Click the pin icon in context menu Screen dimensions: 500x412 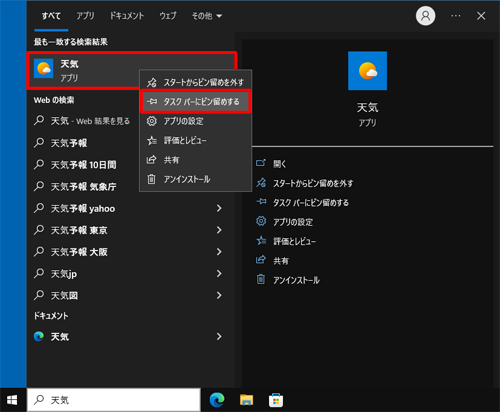[152, 102]
